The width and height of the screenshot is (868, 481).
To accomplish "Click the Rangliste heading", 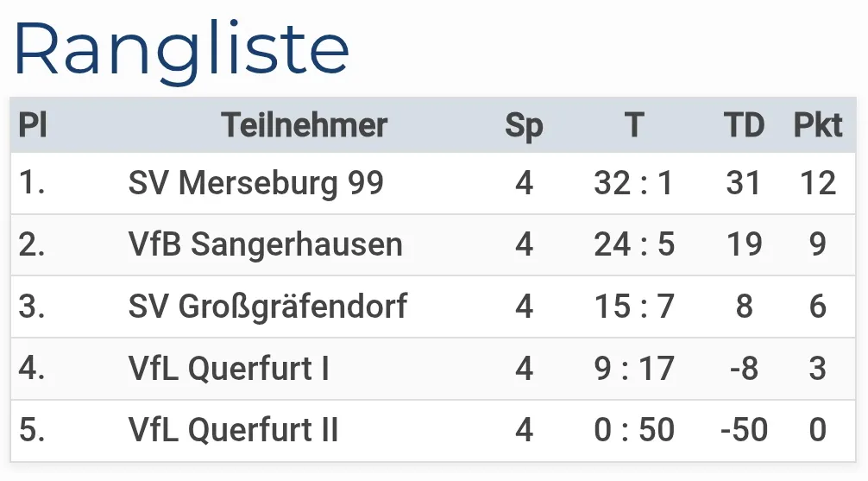I will tap(181, 49).
